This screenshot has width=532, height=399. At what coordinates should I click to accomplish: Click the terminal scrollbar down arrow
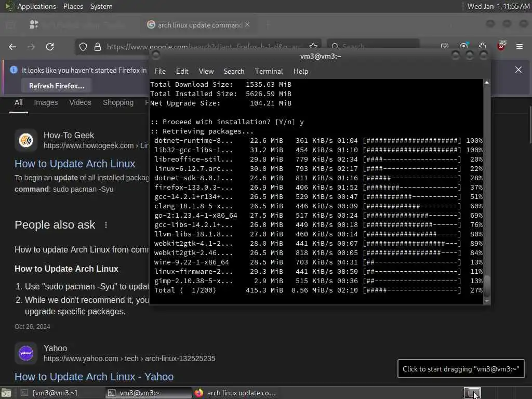pos(487,301)
